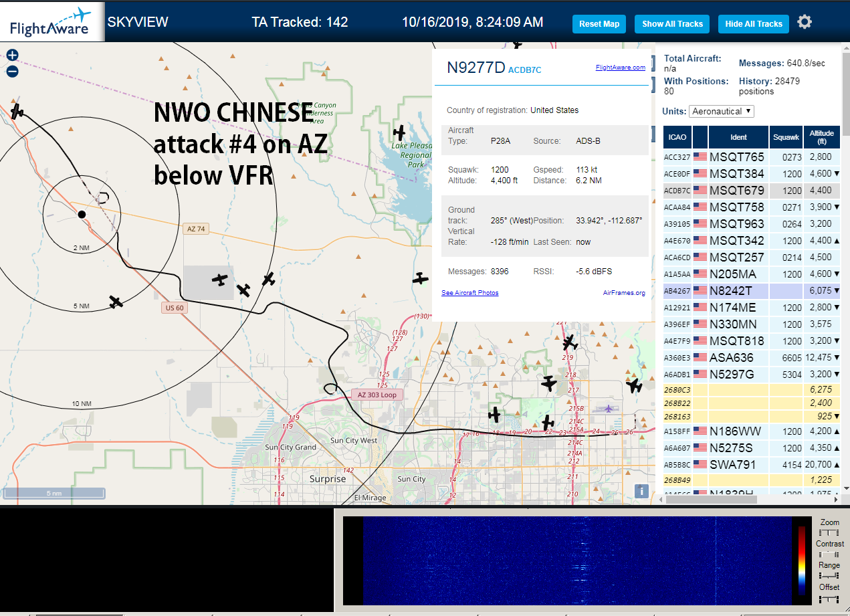Click the receiver site dot inside range rings
Image resolution: width=850 pixels, height=616 pixels.
pos(82,214)
